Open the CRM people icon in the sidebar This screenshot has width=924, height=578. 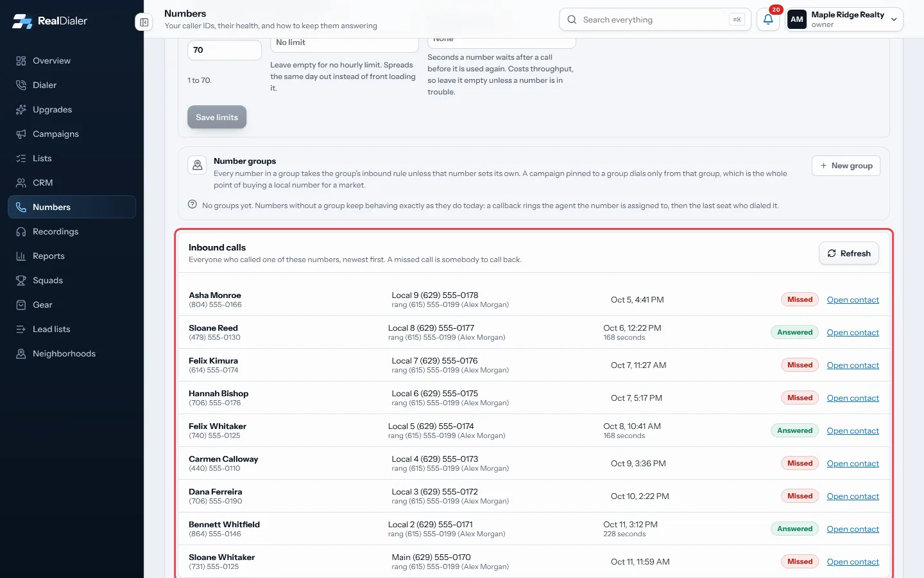[x=21, y=183]
